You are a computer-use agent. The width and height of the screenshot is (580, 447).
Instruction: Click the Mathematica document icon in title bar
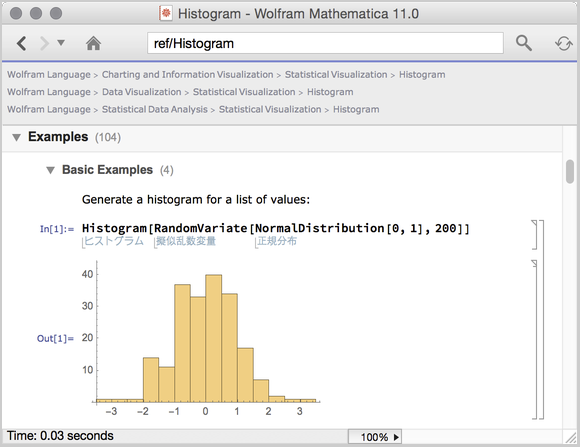pos(166,14)
